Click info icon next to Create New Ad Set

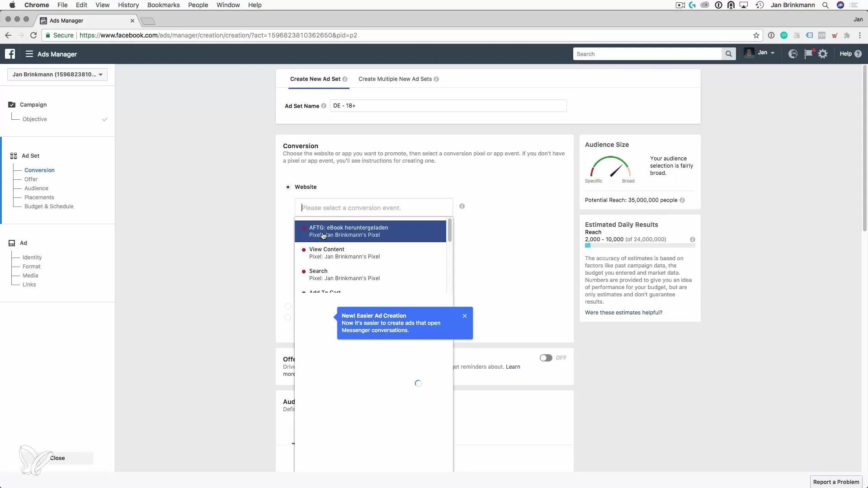tap(345, 79)
